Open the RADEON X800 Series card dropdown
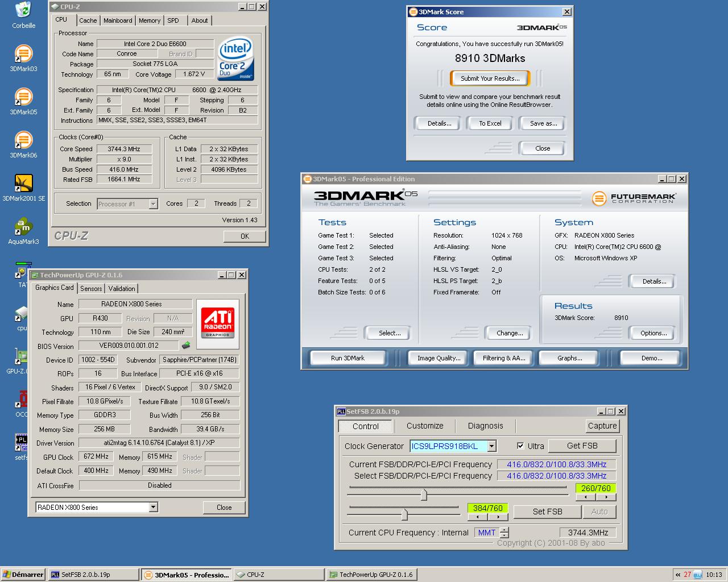728x582 pixels. pos(153,508)
